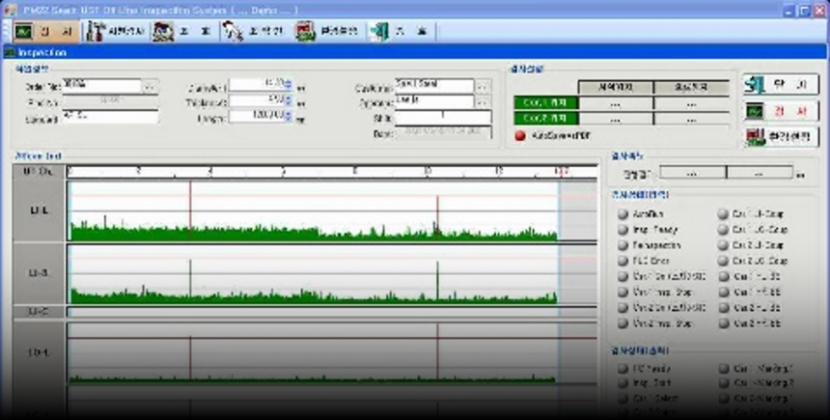Image resolution: width=830 pixels, height=420 pixels.
Task: Click the third toolbar icon with face picture
Action: coord(163,32)
